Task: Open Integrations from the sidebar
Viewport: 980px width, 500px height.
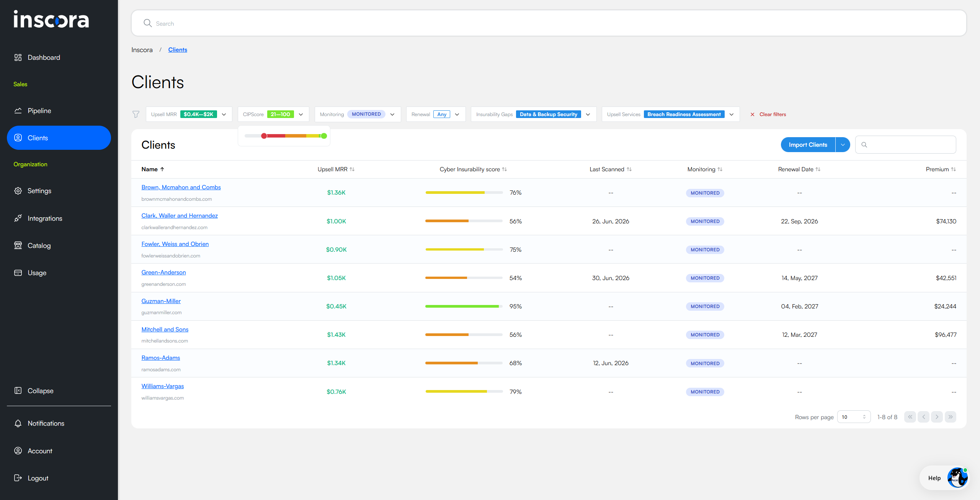Action: click(x=59, y=218)
